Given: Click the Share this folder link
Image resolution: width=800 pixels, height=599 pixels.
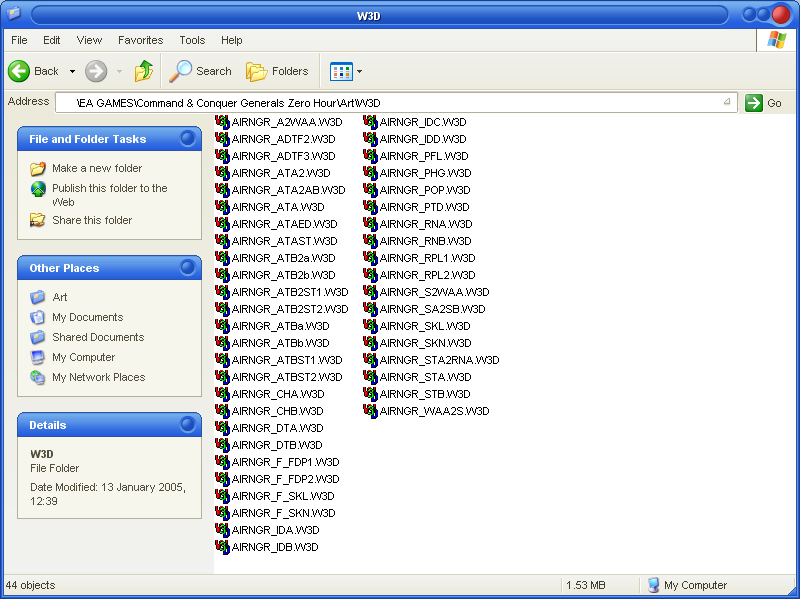Looking at the screenshot, I should (92, 220).
